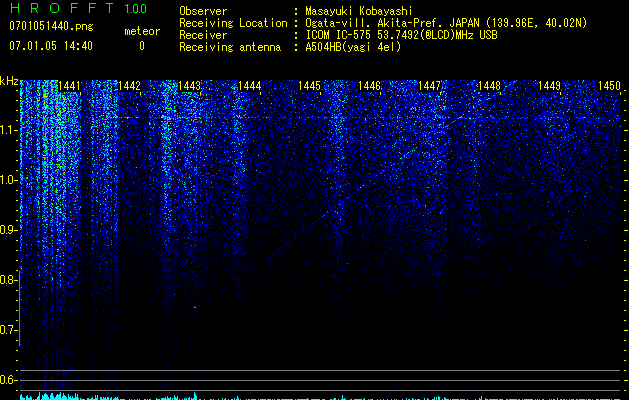Click the 'Observer' field label
This screenshot has height=400, width=629.
point(203,11)
